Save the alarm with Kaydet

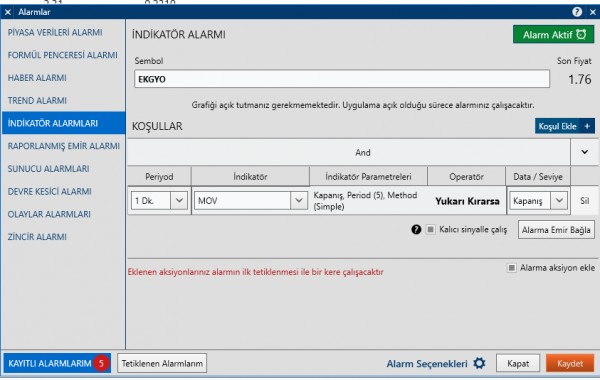pyautogui.click(x=570, y=363)
